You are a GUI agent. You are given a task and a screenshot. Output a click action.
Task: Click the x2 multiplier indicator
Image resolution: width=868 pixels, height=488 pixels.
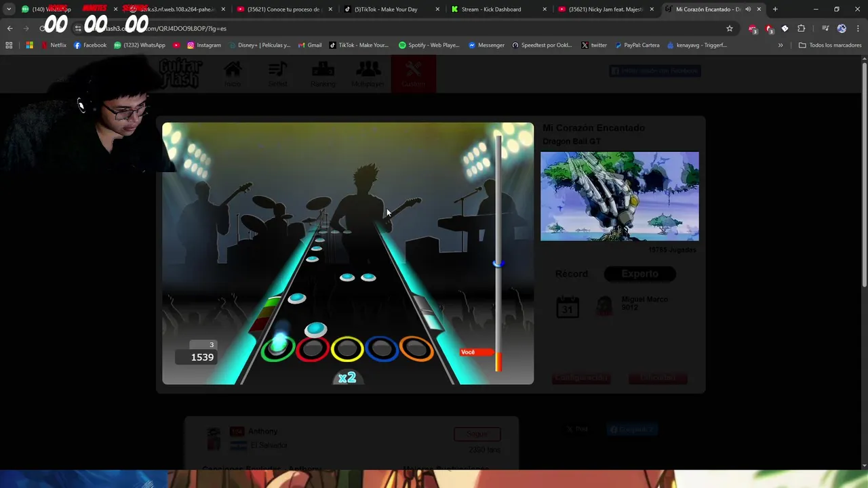347,378
